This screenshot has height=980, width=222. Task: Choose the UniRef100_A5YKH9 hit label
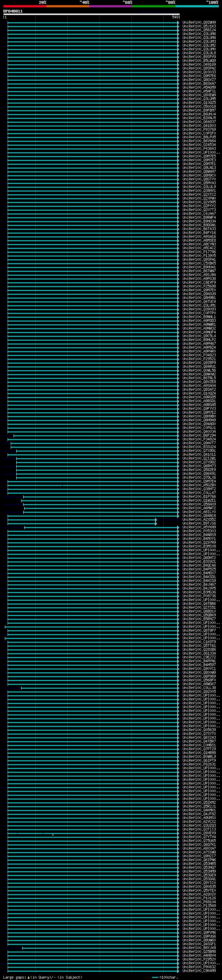coord(199,527)
